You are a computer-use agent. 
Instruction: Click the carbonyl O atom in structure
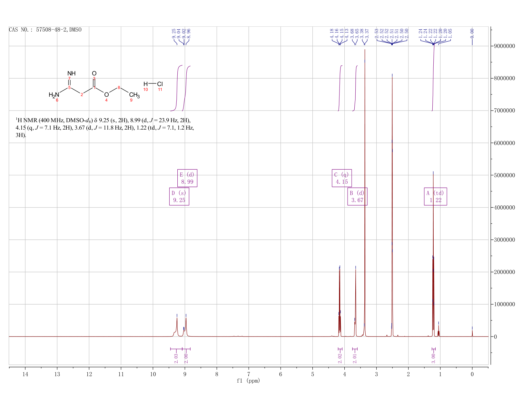point(94,73)
